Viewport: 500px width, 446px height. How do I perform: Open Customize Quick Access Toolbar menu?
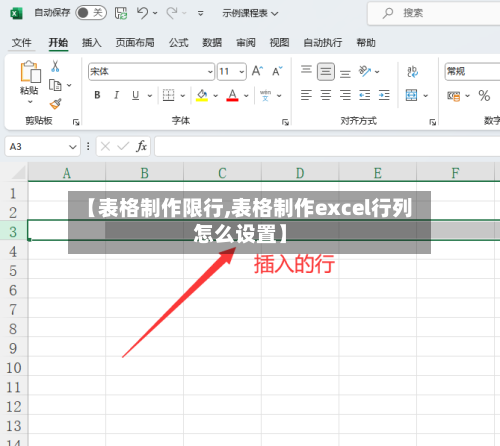[200, 13]
